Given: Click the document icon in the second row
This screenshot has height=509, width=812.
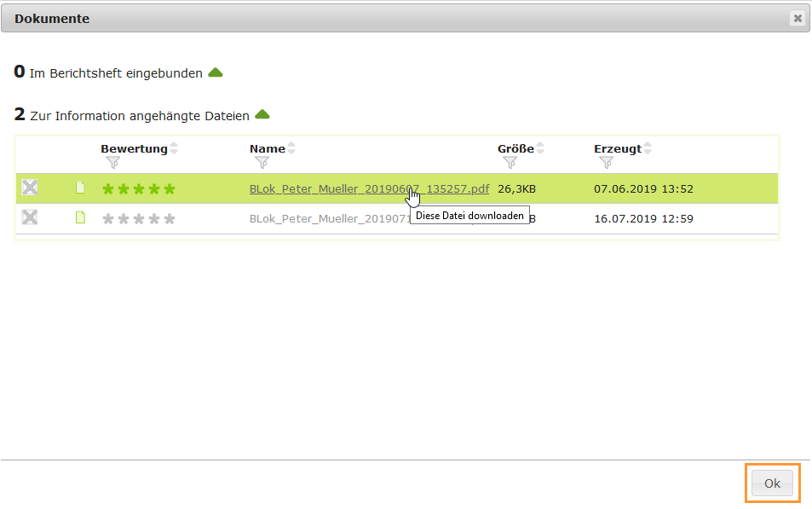Looking at the screenshot, I should click(x=81, y=217).
